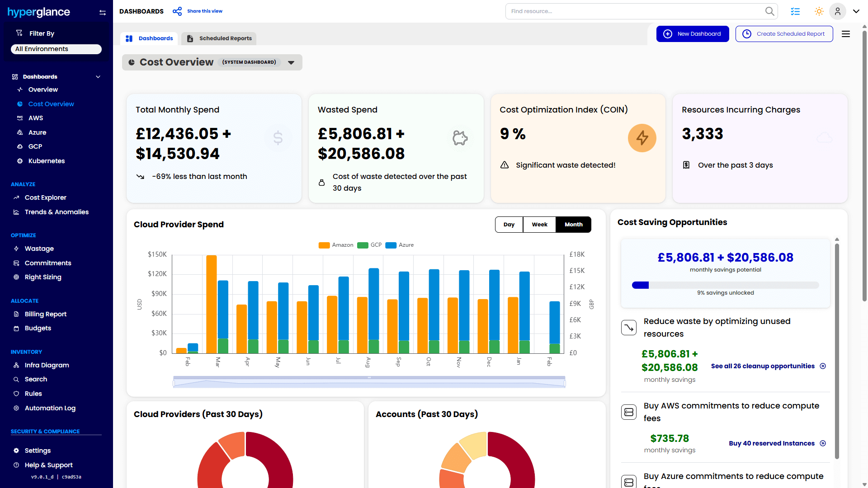Expand the user account chevron
The image size is (868, 488).
pyautogui.click(x=856, y=11)
